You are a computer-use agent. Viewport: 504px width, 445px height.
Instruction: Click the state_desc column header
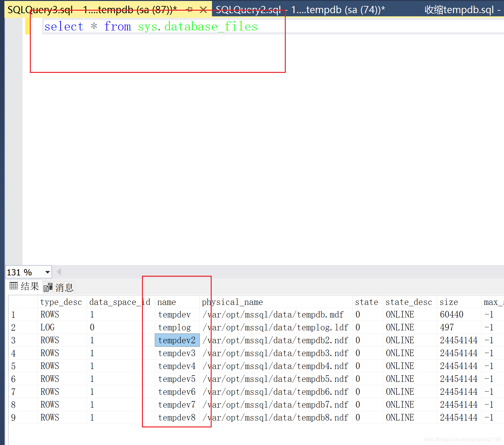click(409, 302)
